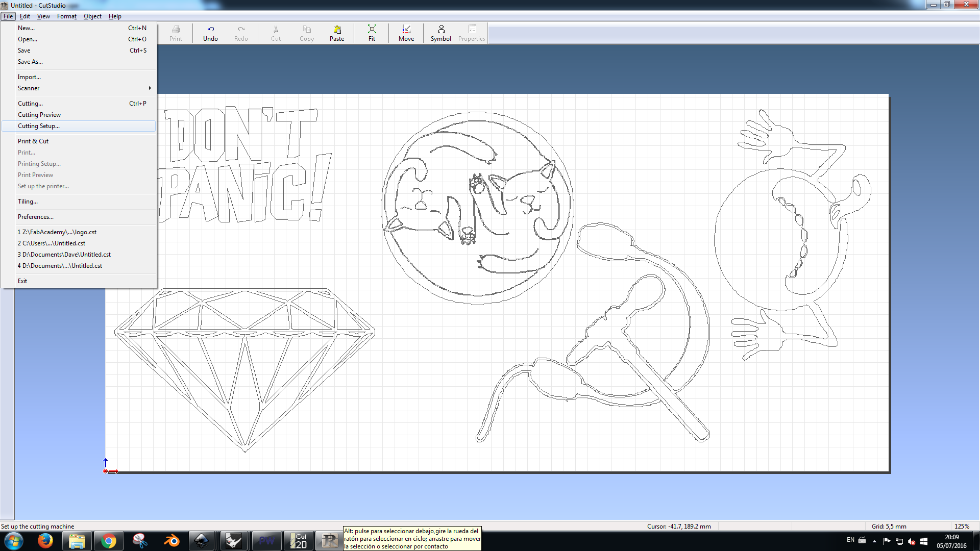
Task: Open Windows Explorer folder in taskbar
Action: pos(77,541)
